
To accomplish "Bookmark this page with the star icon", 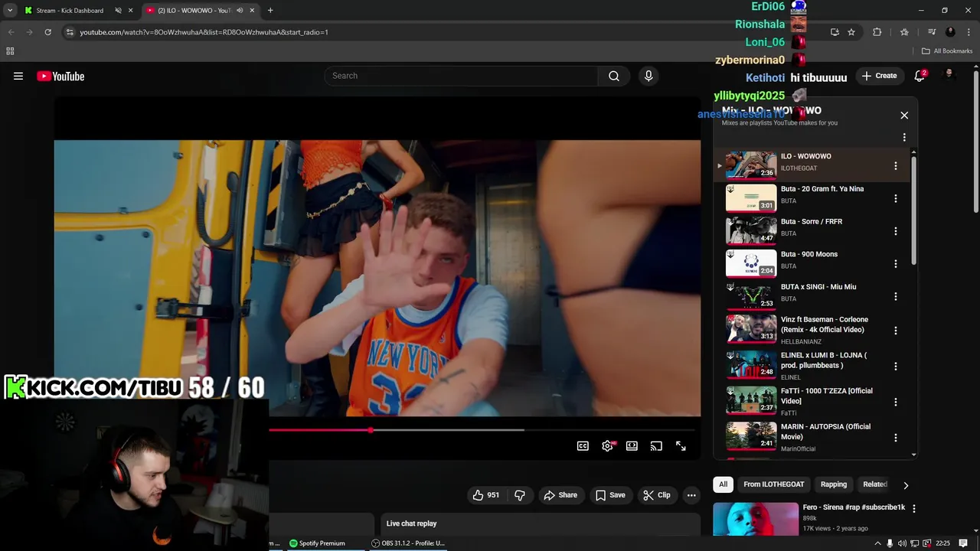I will 851,32.
